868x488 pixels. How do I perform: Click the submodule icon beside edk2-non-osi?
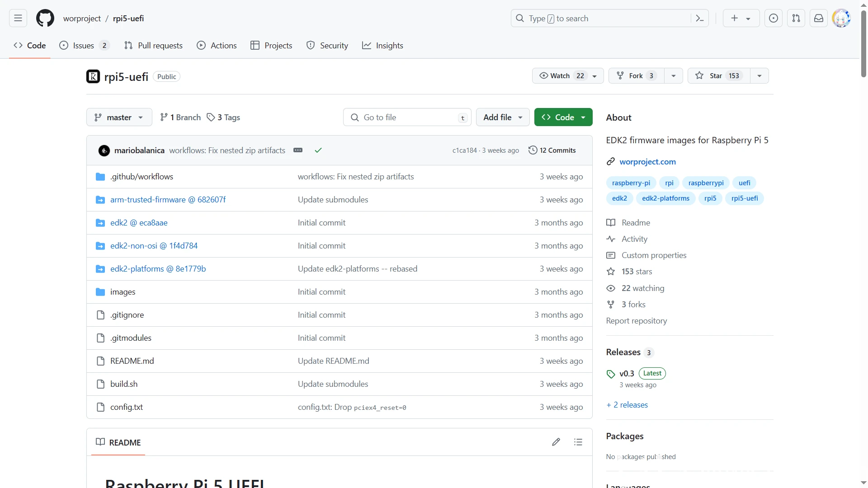[100, 246]
